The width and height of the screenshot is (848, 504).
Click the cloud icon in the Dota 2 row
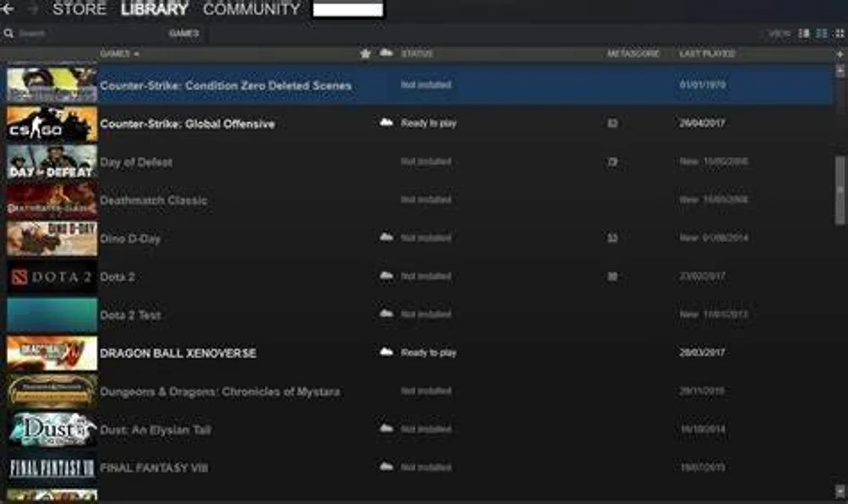(x=386, y=276)
